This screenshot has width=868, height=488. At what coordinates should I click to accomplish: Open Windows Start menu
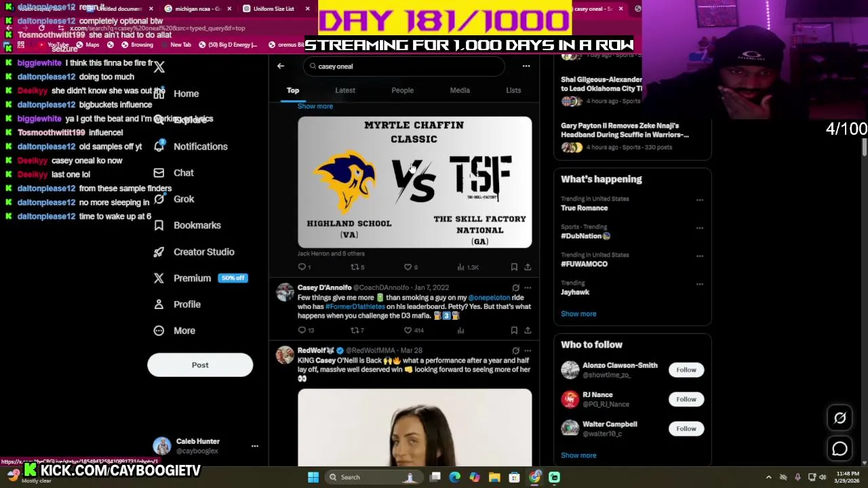[x=313, y=477]
